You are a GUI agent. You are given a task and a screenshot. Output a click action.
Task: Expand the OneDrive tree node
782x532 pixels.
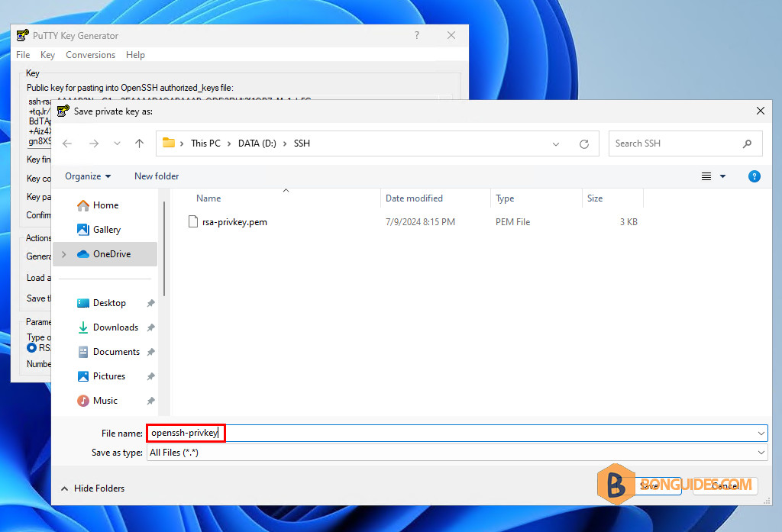[x=64, y=254]
